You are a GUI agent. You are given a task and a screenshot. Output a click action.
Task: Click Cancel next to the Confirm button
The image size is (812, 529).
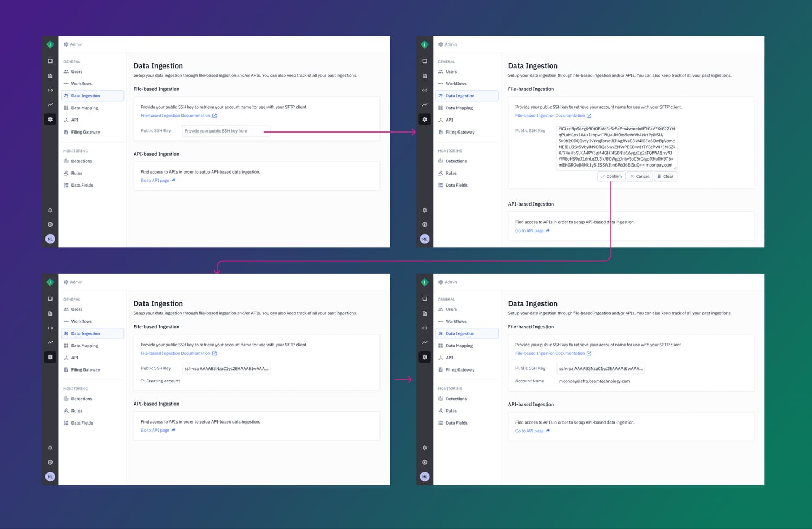[639, 176]
